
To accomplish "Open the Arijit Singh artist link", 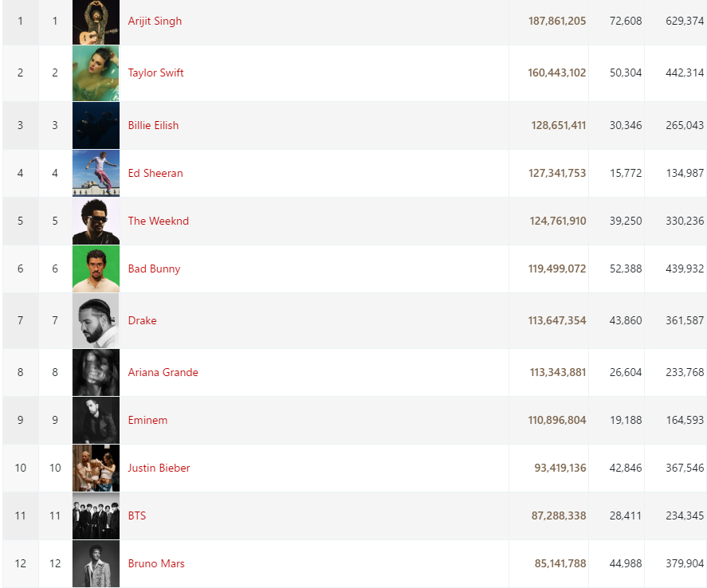I will click(155, 22).
